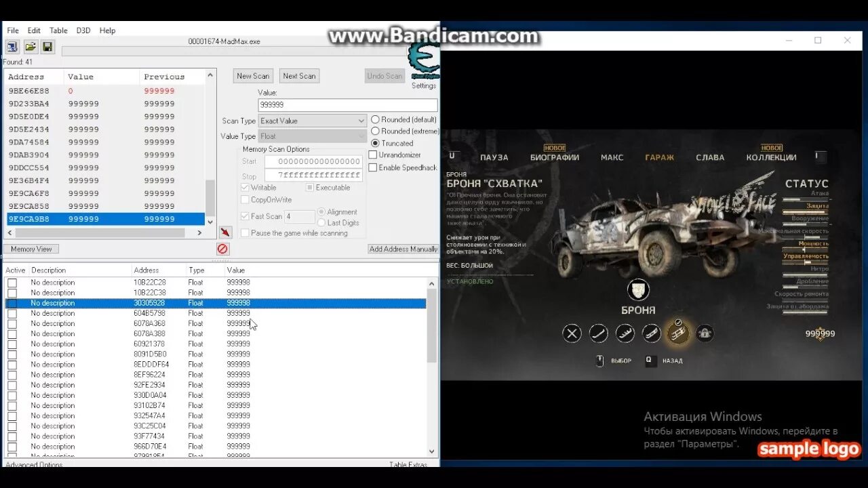Click the scrap currency 999999 icon
This screenshot has width=868, height=488.
[x=821, y=333]
